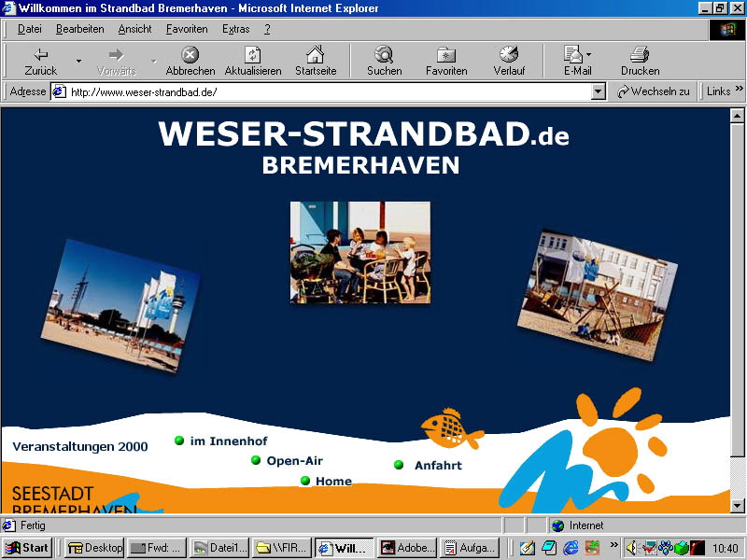Click the greyed-out Vorwärts arrow
This screenshot has width=747, height=560.
coord(116,62)
